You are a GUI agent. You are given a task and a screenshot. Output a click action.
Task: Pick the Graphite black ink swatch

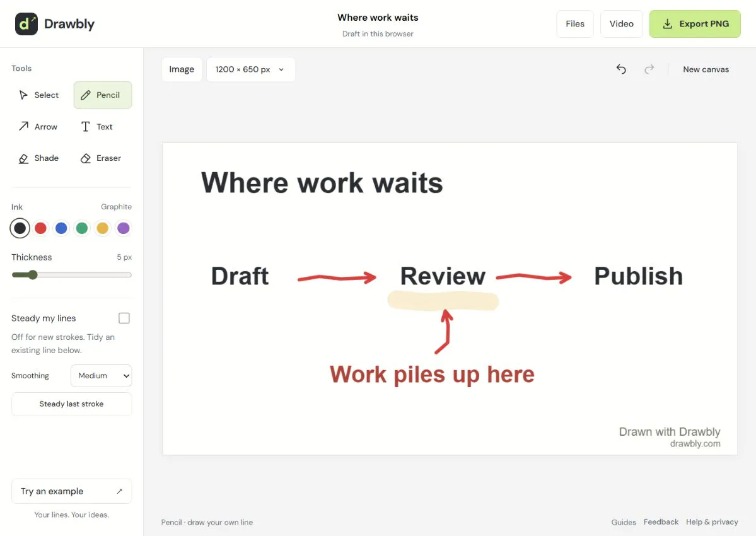click(20, 228)
